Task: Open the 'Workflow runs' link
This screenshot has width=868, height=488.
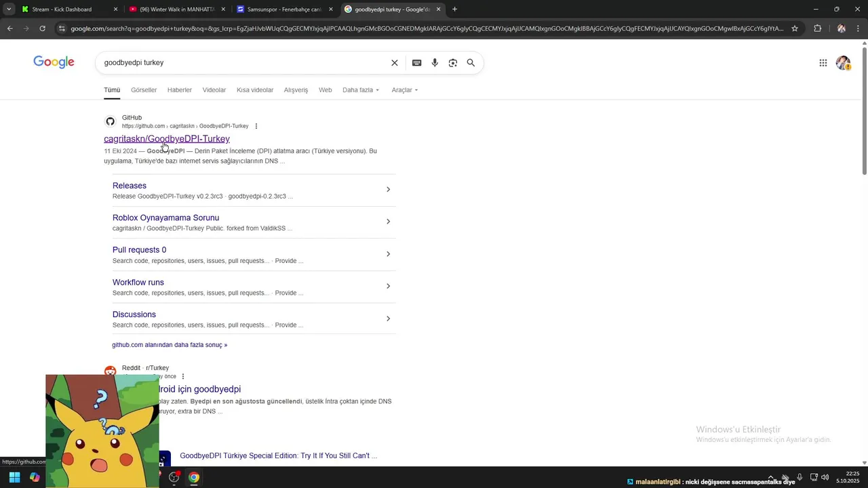Action: pyautogui.click(x=138, y=282)
